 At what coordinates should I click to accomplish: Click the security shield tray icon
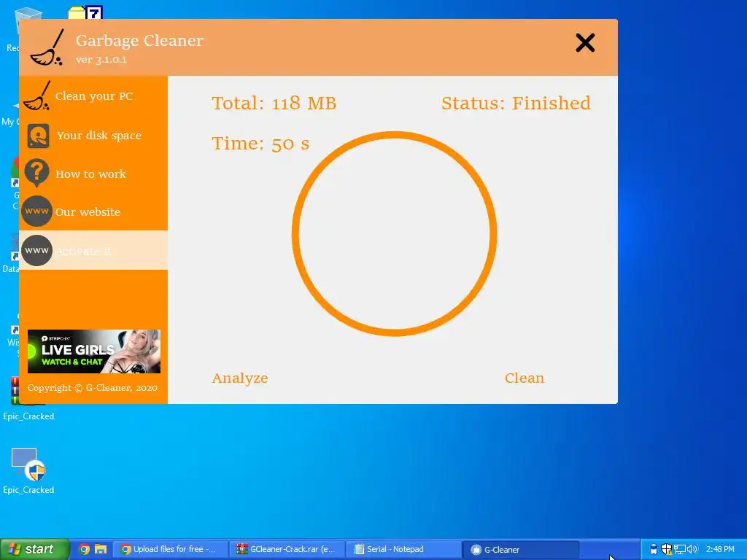667,549
